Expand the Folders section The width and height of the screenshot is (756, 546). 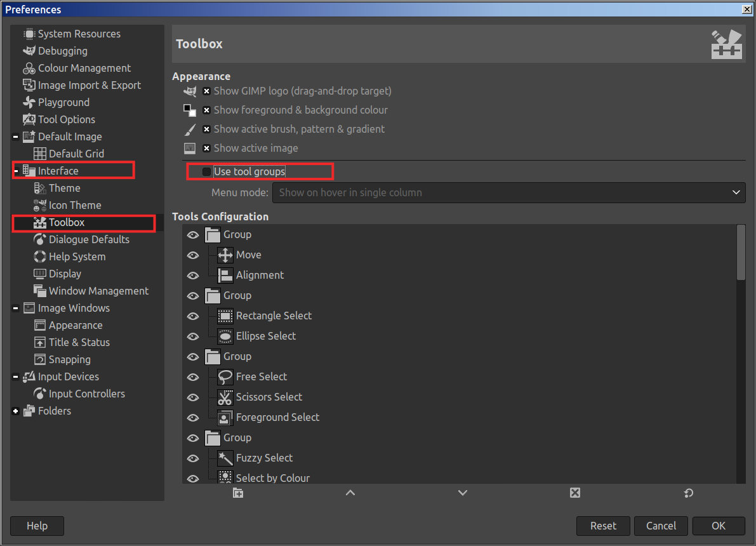pos(14,411)
